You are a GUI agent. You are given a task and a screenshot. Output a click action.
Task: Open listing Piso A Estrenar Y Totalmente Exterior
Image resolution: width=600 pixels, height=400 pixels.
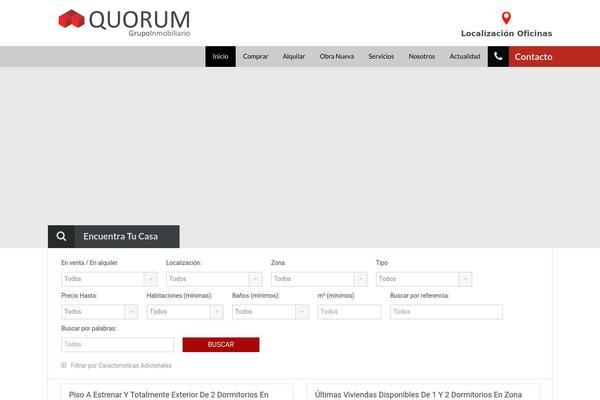pyautogui.click(x=169, y=395)
